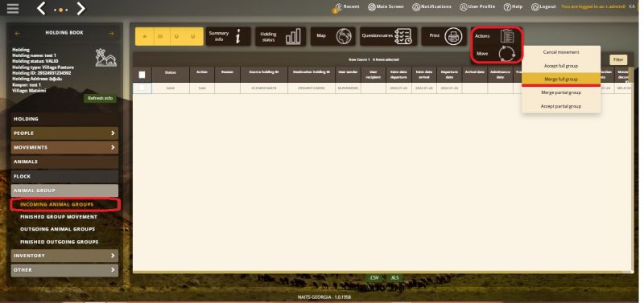The height and width of the screenshot is (303, 644).
Task: Click the Holding Book left arrow
Action: (x=17, y=33)
